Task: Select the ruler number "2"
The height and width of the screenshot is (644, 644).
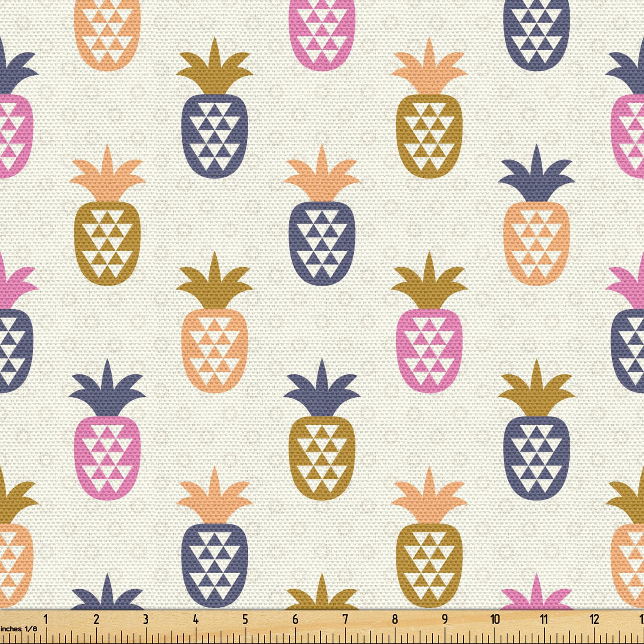Action: pyautogui.click(x=96, y=619)
